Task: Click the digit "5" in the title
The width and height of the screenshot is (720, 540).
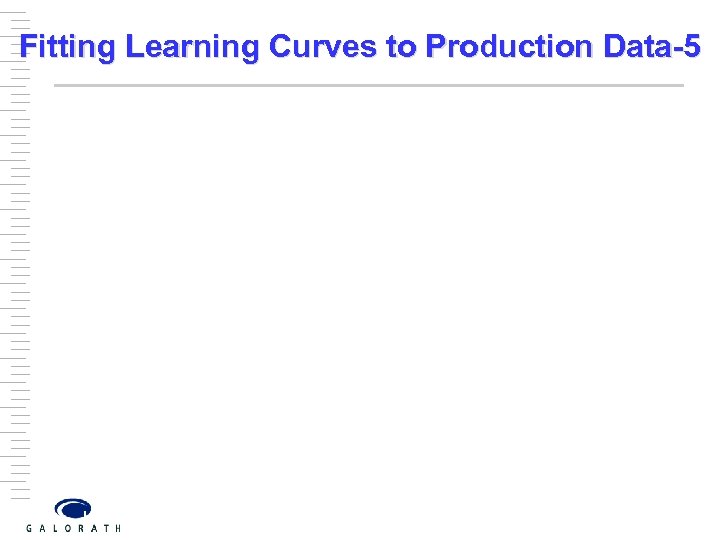Action: click(692, 47)
